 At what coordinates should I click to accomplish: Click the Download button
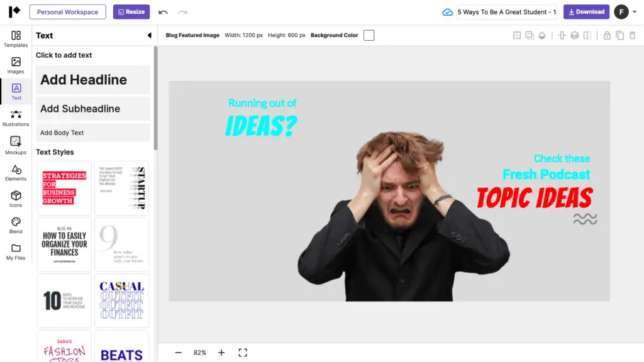click(x=586, y=12)
